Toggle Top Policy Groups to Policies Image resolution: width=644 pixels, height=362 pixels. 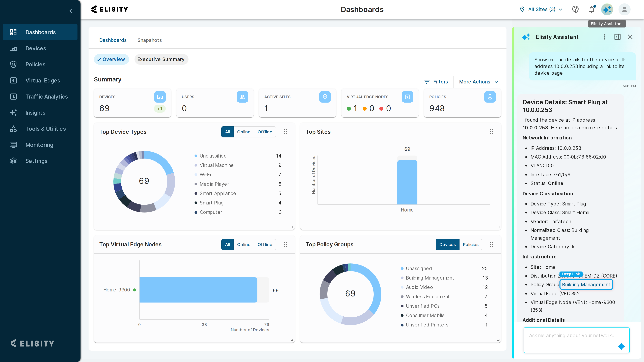pos(470,245)
